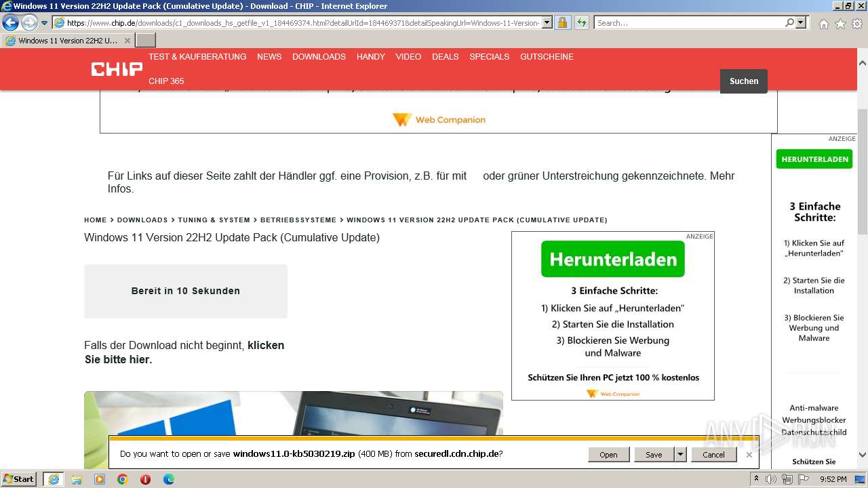The image size is (868, 488).
Task: Open Favorites star icon
Action: [840, 23]
